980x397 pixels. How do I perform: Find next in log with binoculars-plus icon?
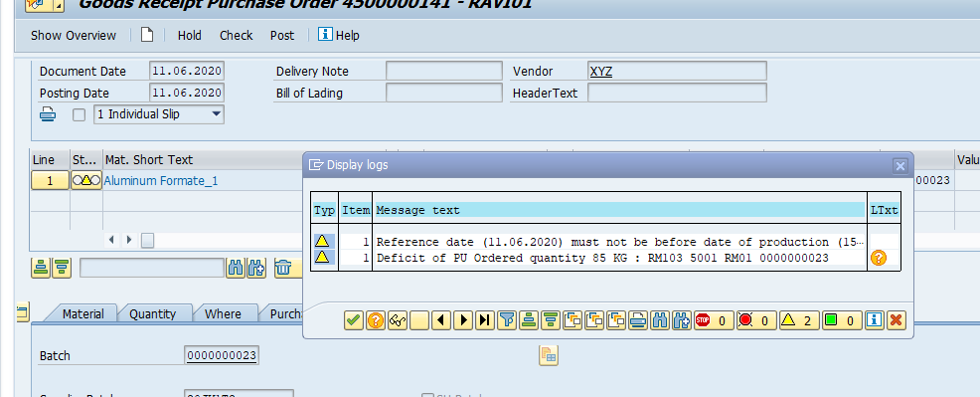[682, 320]
